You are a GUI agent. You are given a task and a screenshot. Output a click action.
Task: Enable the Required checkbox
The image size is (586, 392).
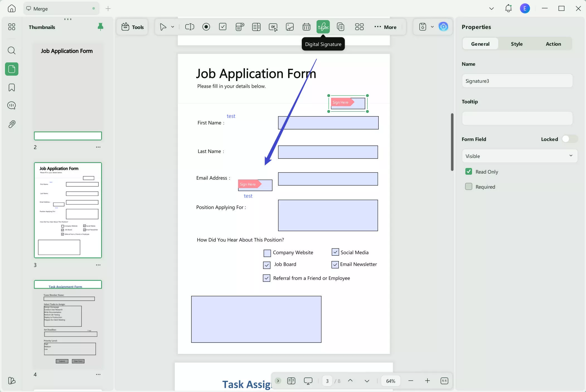[469, 186]
